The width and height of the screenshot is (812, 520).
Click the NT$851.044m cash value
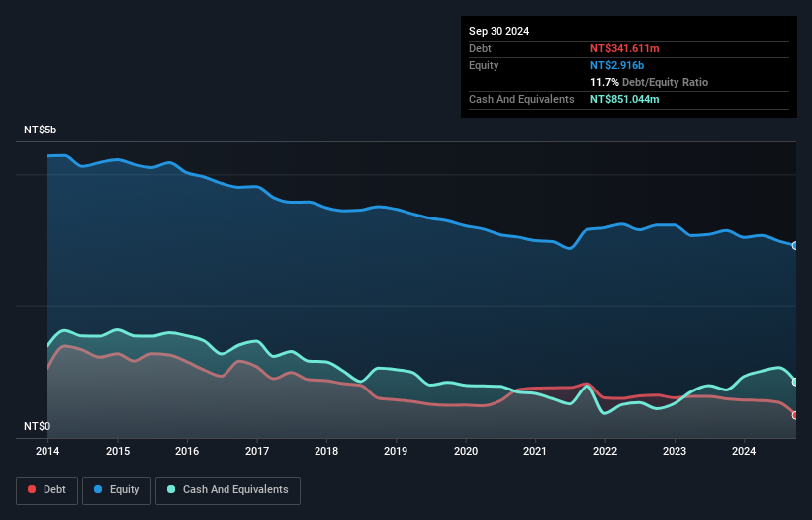[624, 99]
